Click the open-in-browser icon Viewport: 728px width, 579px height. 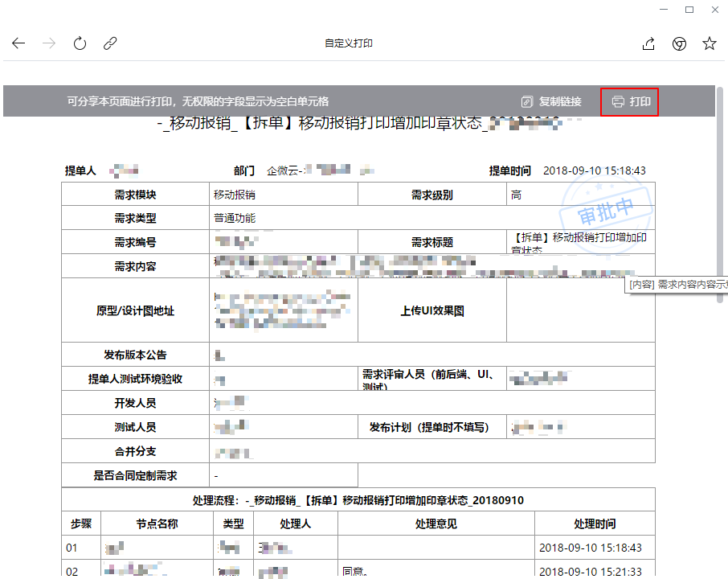[679, 43]
